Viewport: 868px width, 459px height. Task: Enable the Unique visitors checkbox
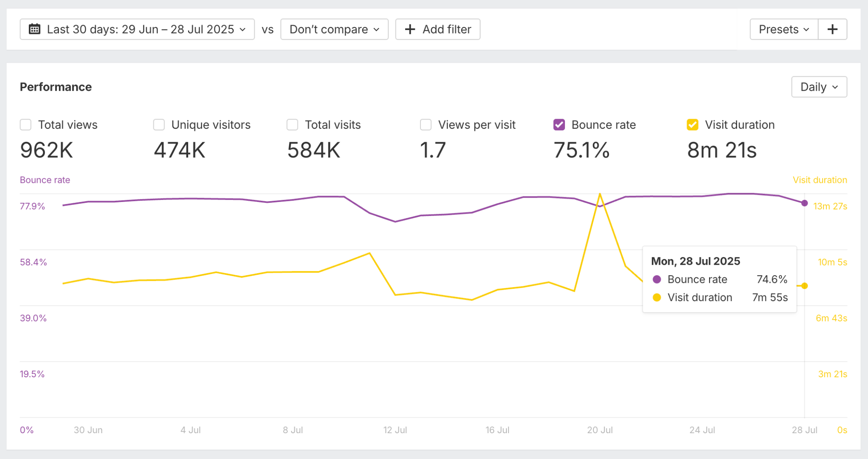[x=159, y=124]
